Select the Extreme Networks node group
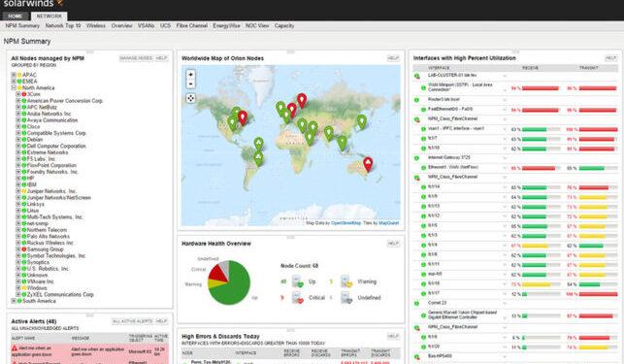624x364 pixels. (48, 152)
